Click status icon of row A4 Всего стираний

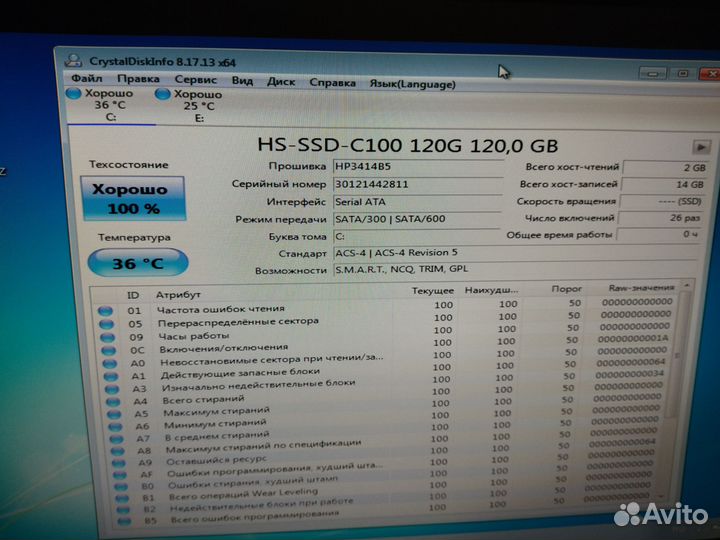[113, 402]
